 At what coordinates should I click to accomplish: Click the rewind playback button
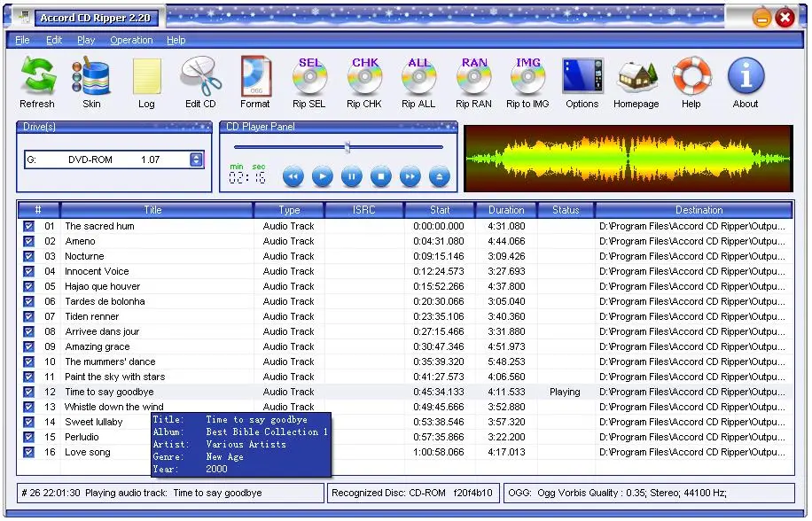coord(293,176)
